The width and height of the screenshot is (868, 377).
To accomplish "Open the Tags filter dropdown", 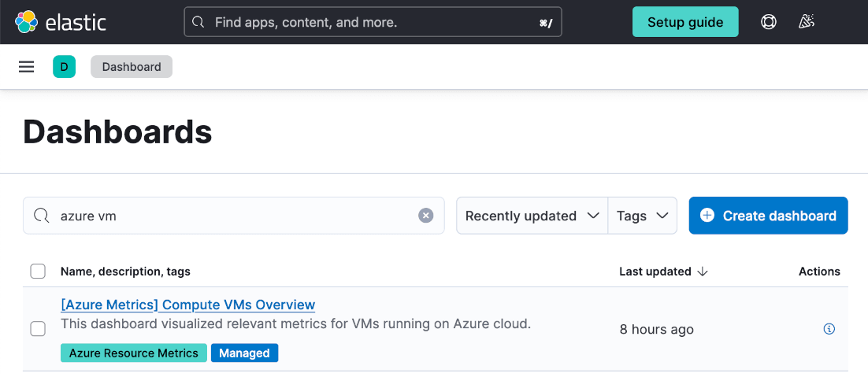I will (x=642, y=216).
